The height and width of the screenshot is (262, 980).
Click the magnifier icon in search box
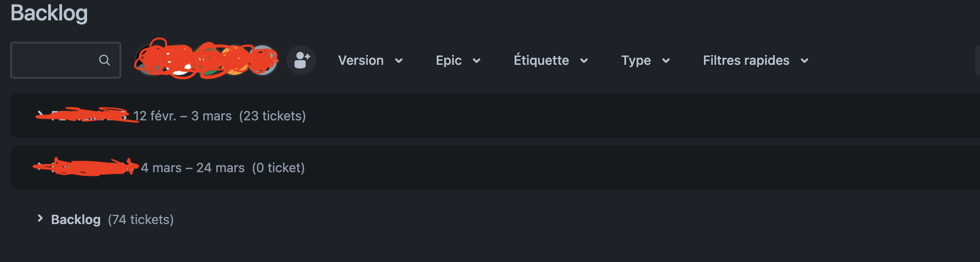point(104,60)
